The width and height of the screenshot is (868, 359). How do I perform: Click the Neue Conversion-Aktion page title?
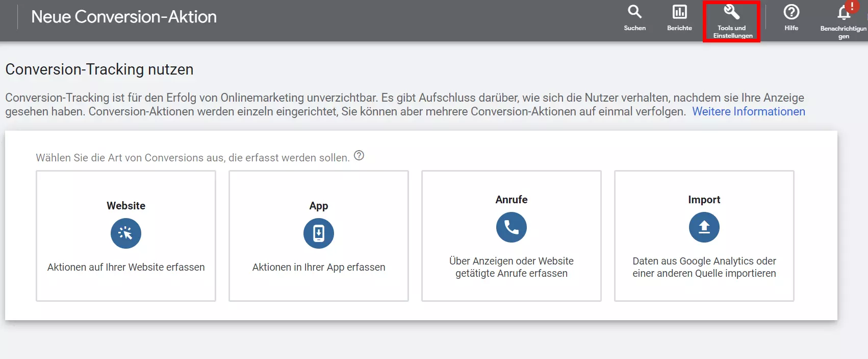pyautogui.click(x=124, y=17)
